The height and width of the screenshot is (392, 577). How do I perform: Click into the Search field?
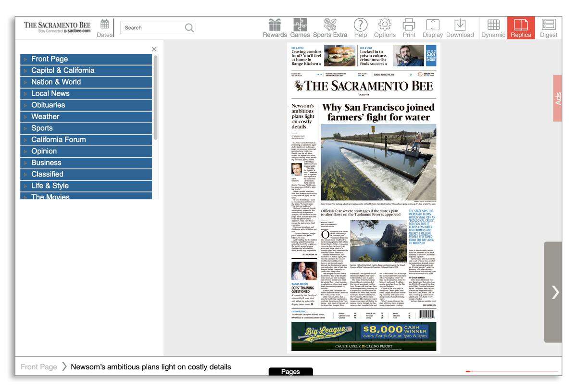[x=153, y=27]
